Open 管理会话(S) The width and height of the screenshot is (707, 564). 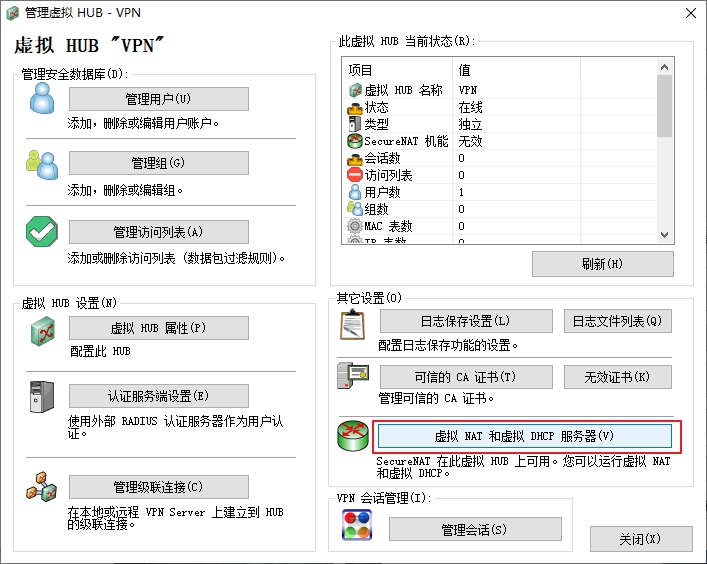point(475,529)
